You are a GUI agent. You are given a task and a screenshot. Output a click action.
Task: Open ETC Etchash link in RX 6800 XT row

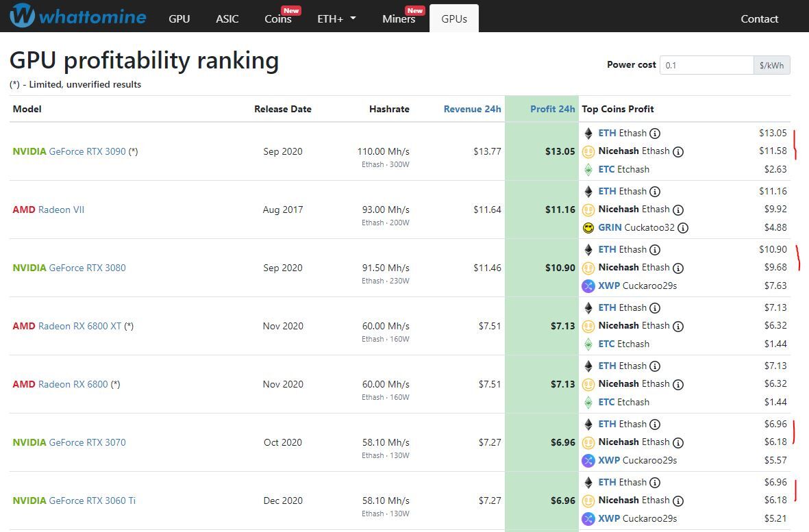(624, 344)
